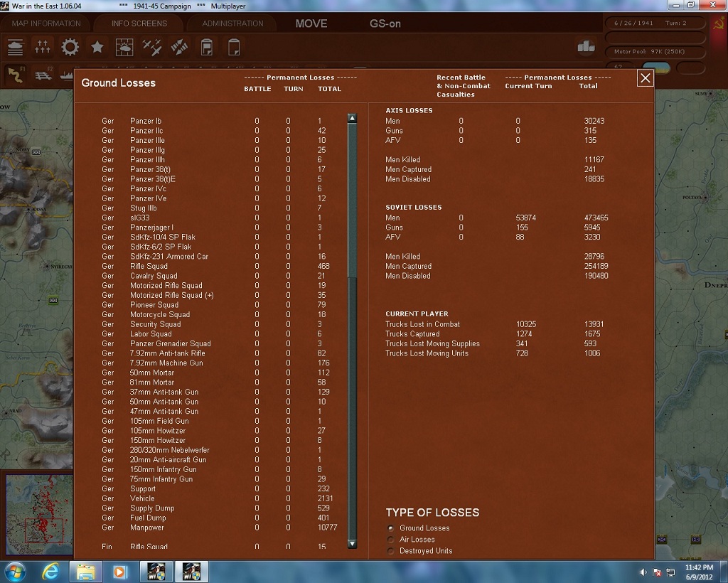Open the clipboard report with flag icon
This screenshot has width=728, height=583.
[207, 47]
